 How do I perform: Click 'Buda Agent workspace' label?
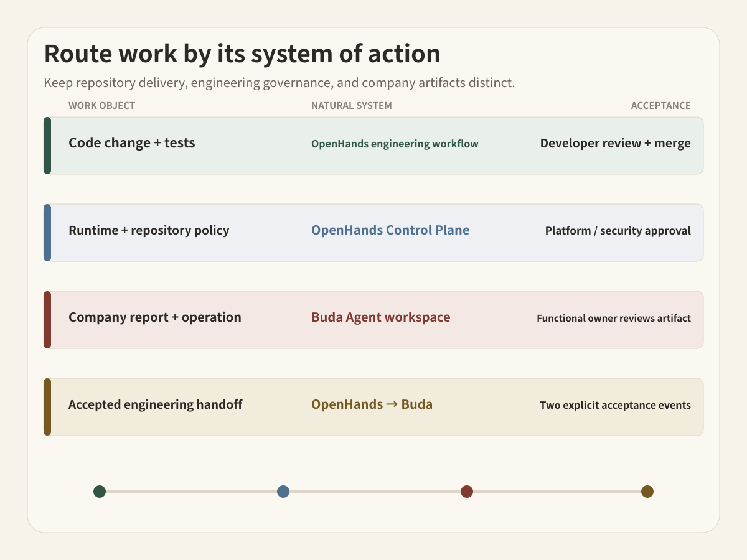tap(381, 317)
